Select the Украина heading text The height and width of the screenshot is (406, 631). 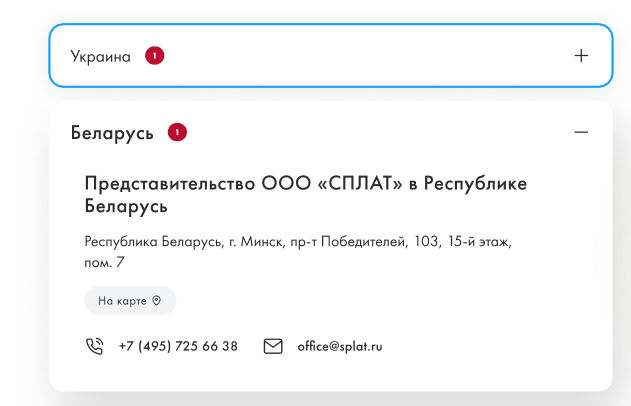point(101,56)
